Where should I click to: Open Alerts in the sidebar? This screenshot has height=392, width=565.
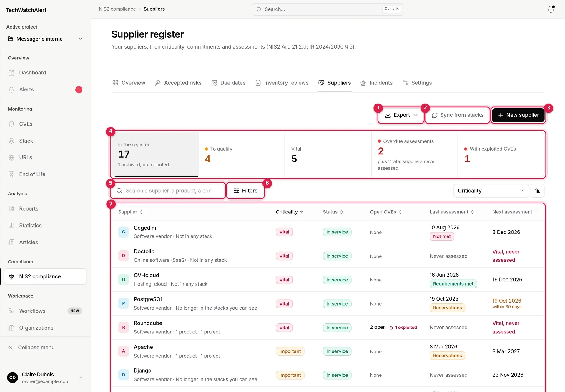point(45,89)
